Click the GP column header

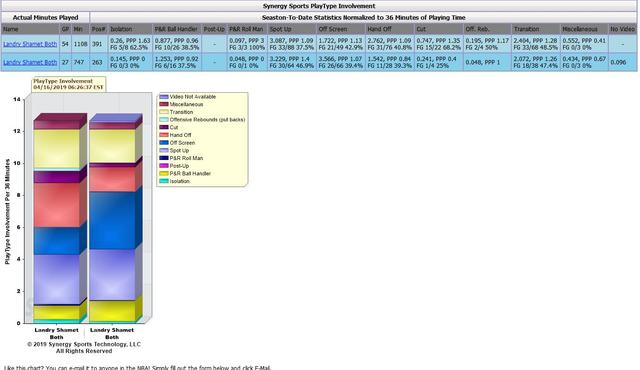pos(65,29)
